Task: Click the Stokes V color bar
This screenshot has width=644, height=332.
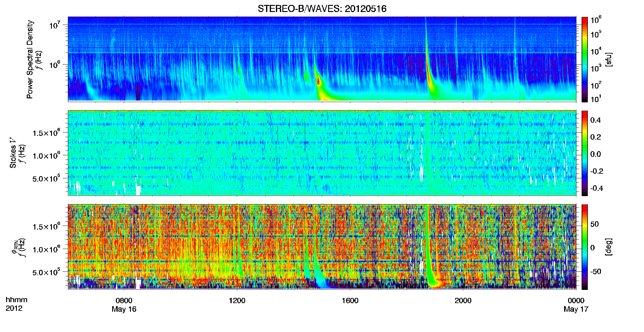Action: (585, 153)
